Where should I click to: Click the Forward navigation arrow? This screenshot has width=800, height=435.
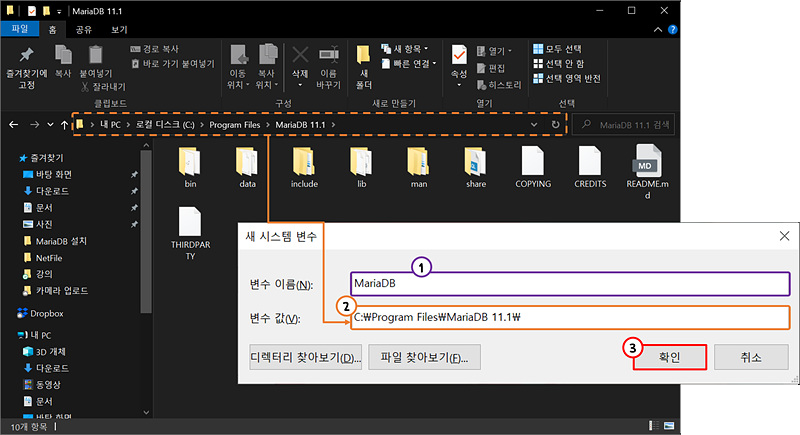point(34,124)
